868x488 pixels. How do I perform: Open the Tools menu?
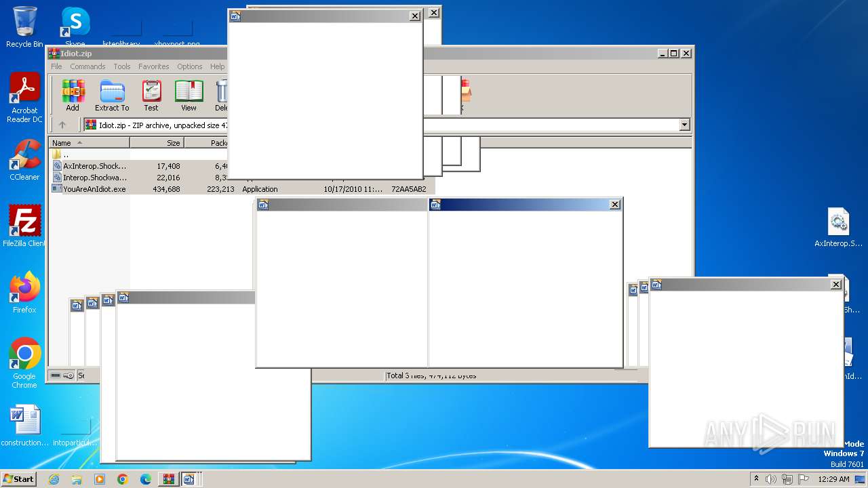click(x=122, y=66)
